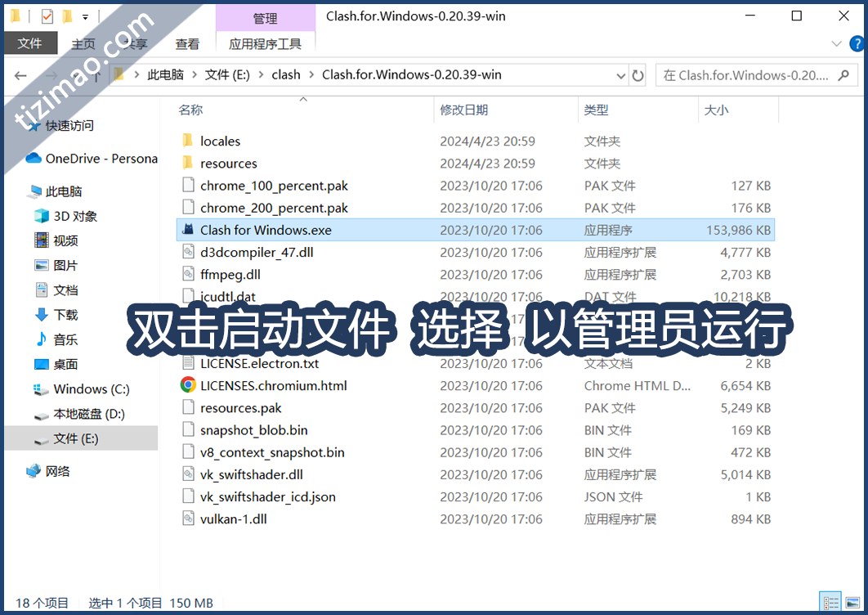Viewport: 868px width, 615px height.
Task: Click the LICENSE.electron.txt file icon
Action: pyautogui.click(x=188, y=363)
